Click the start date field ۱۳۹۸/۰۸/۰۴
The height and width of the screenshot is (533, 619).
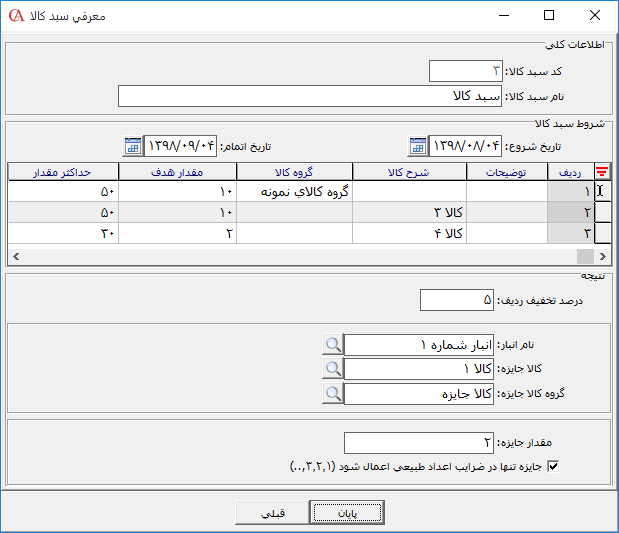point(465,146)
